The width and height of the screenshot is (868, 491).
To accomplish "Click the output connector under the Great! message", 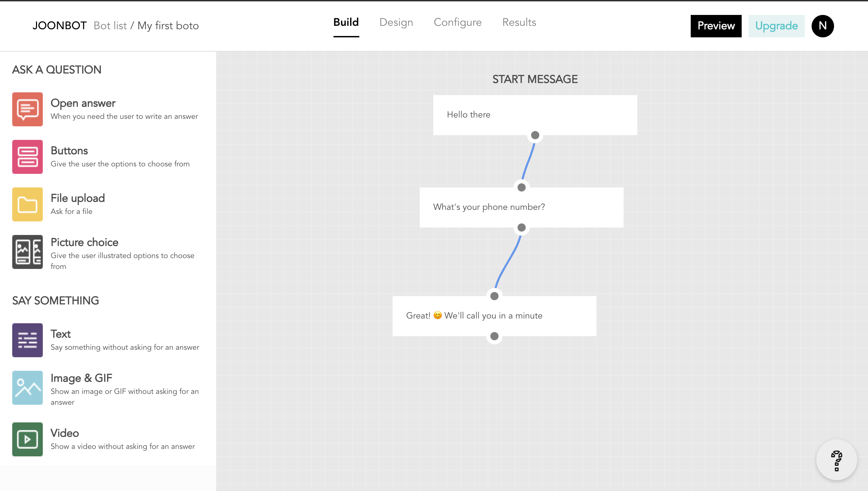I will pyautogui.click(x=494, y=336).
